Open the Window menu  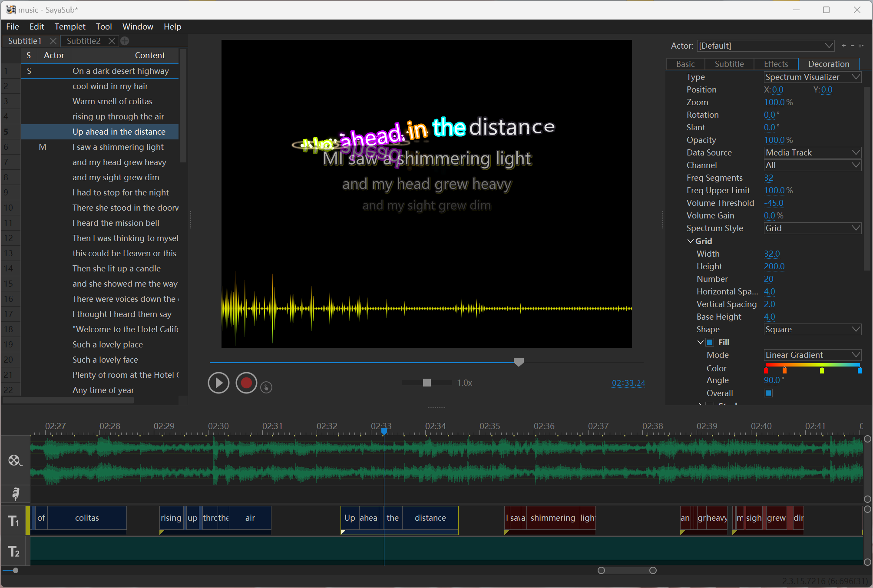138,26
